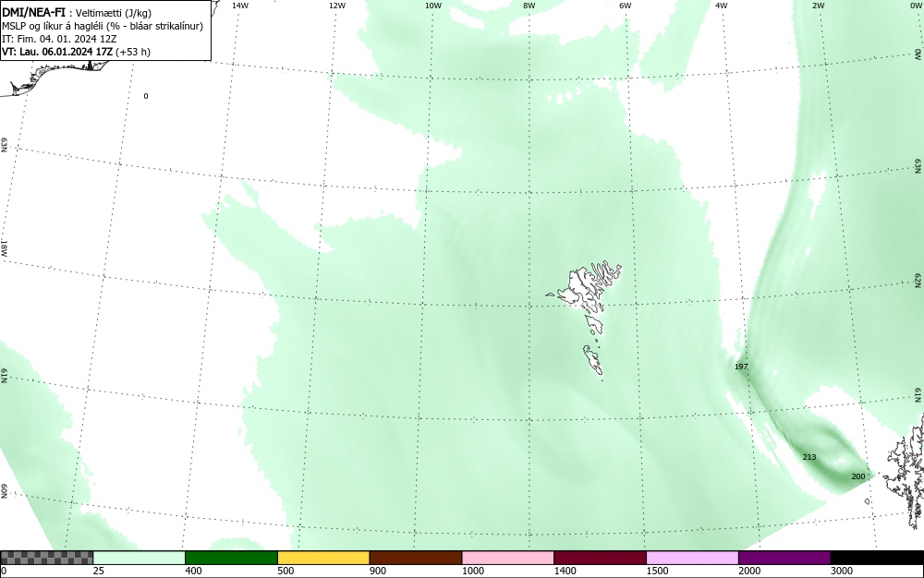Select the Veltimætti (J/kg) label
Image resolution: width=924 pixels, height=578 pixels.
tap(114, 13)
